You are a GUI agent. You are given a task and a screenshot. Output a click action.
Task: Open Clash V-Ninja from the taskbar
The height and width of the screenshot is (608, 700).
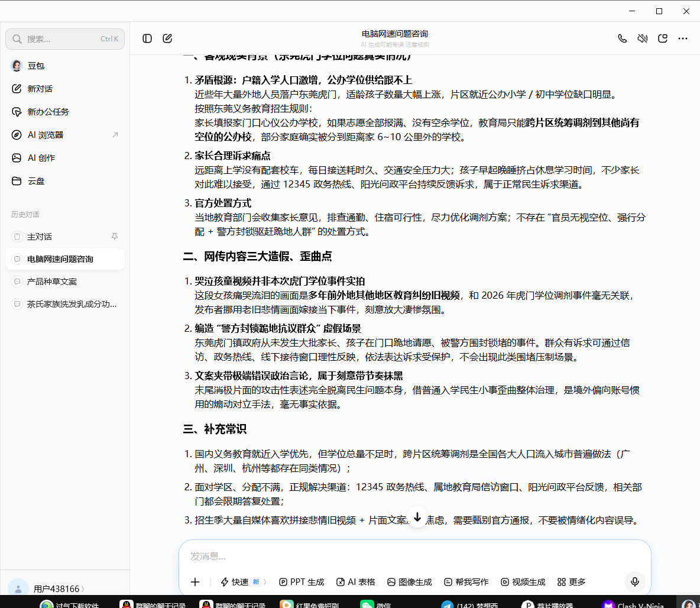pos(634,604)
